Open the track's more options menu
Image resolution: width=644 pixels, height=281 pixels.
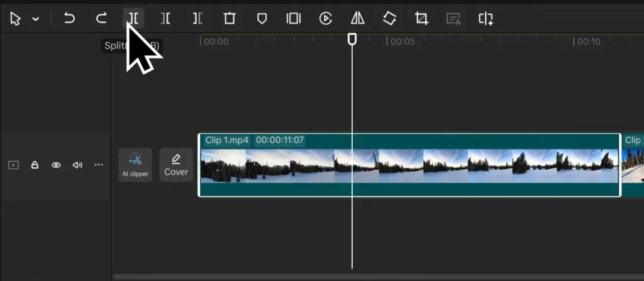[99, 165]
